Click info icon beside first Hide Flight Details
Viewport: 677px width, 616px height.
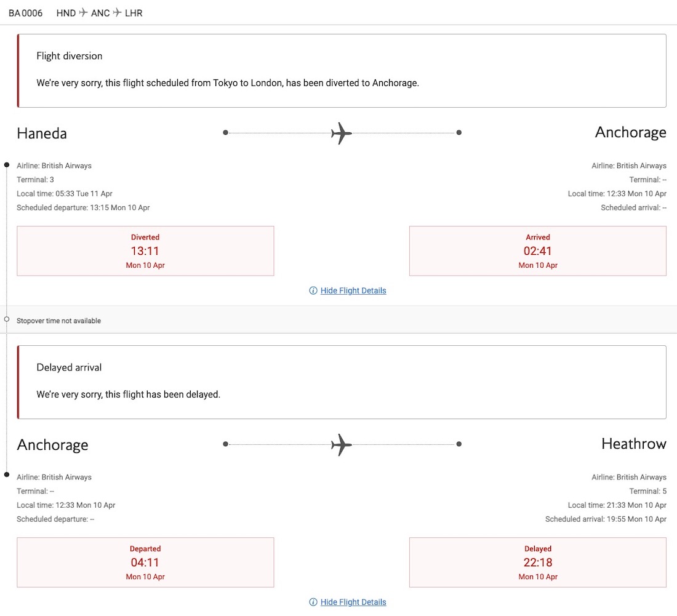pos(313,290)
